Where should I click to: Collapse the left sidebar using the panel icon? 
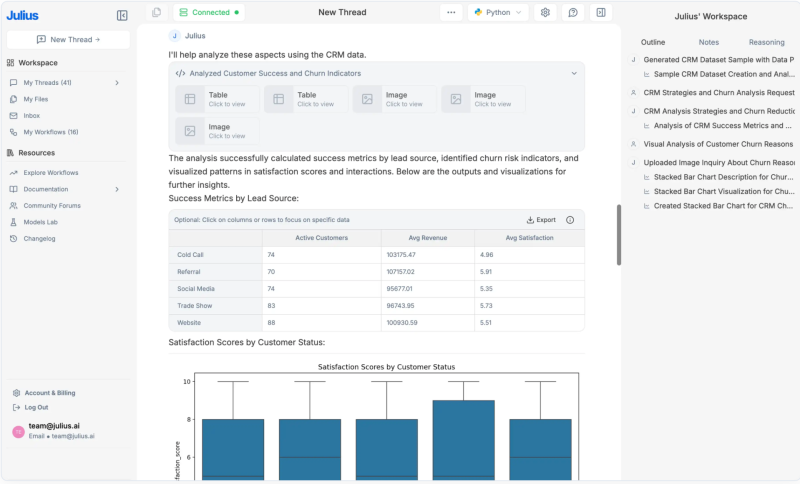point(122,15)
